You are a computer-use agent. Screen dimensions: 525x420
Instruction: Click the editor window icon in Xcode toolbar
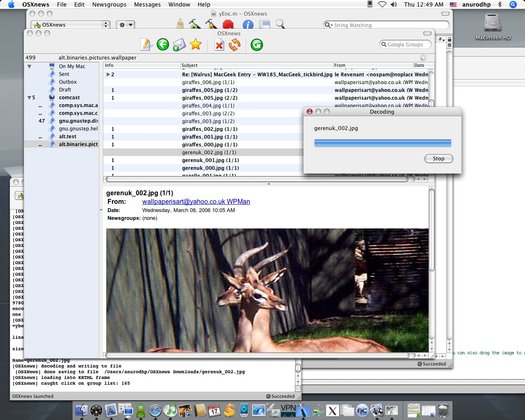[264, 24]
